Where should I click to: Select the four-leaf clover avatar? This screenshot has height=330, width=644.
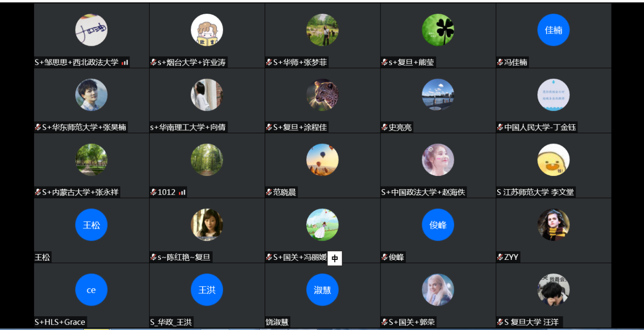coord(438,30)
